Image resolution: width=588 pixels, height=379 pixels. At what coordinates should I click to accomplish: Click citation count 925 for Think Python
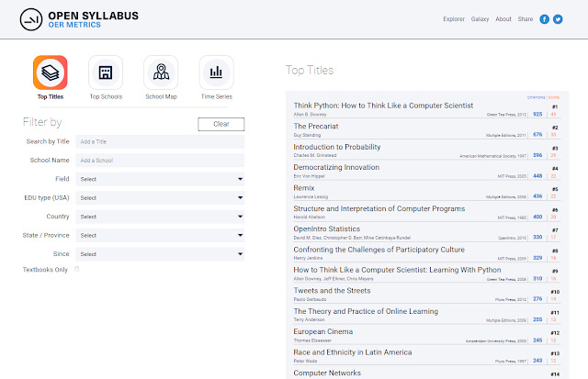tap(537, 114)
